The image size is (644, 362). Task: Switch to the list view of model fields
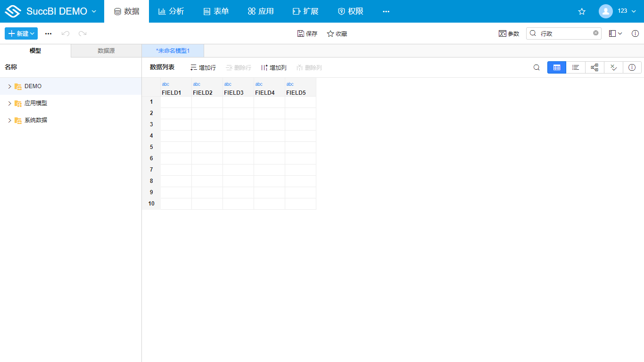pyautogui.click(x=575, y=67)
